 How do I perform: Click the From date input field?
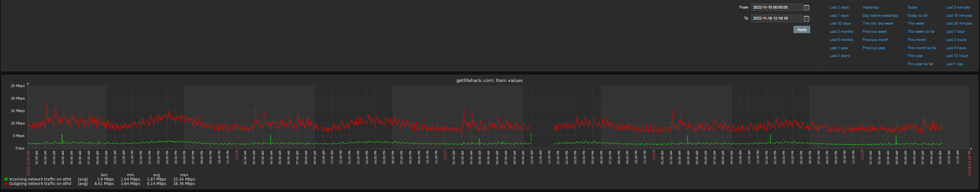coord(777,7)
